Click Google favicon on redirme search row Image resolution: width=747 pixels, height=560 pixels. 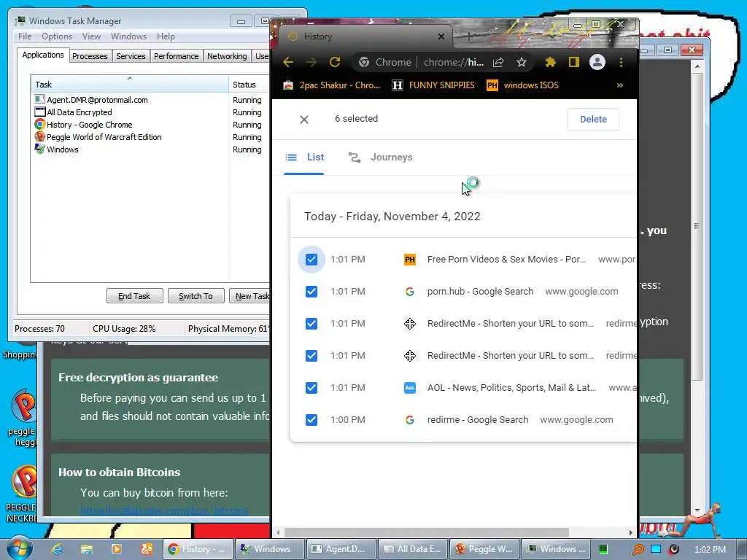(x=410, y=420)
